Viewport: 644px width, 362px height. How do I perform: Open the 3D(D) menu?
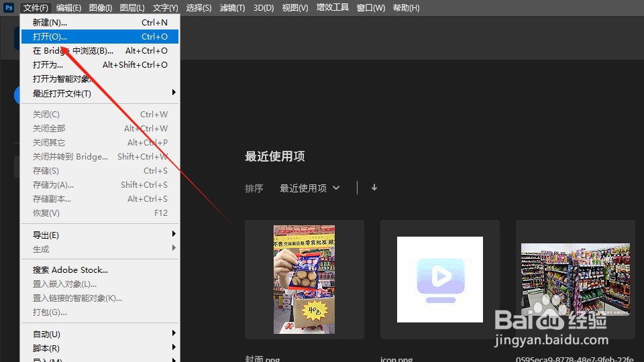pos(264,8)
